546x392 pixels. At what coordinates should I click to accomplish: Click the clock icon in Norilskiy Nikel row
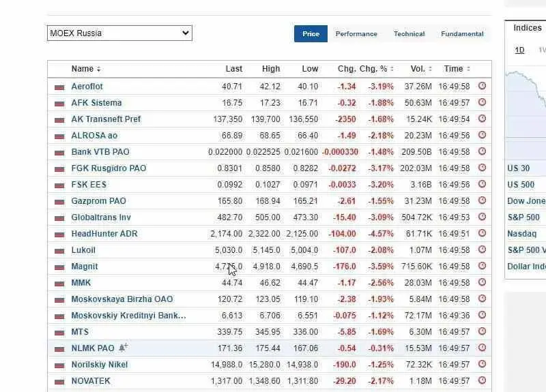click(482, 364)
